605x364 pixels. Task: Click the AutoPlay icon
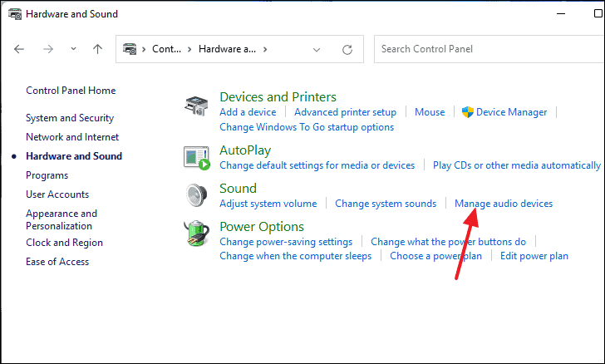pos(196,158)
